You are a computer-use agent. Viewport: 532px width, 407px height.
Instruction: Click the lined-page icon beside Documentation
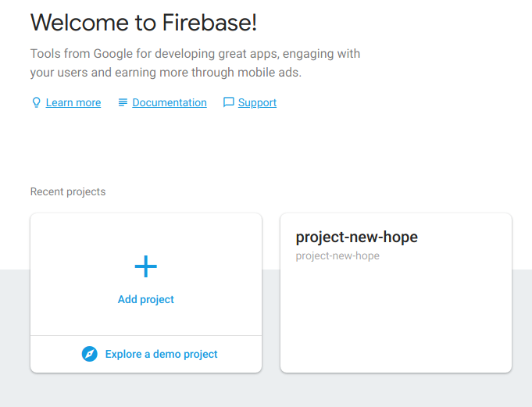123,102
